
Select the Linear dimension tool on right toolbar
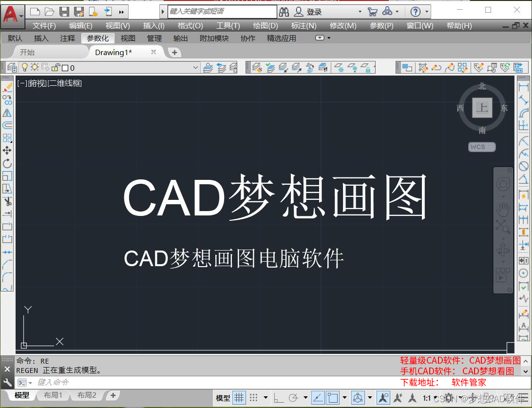click(524, 87)
